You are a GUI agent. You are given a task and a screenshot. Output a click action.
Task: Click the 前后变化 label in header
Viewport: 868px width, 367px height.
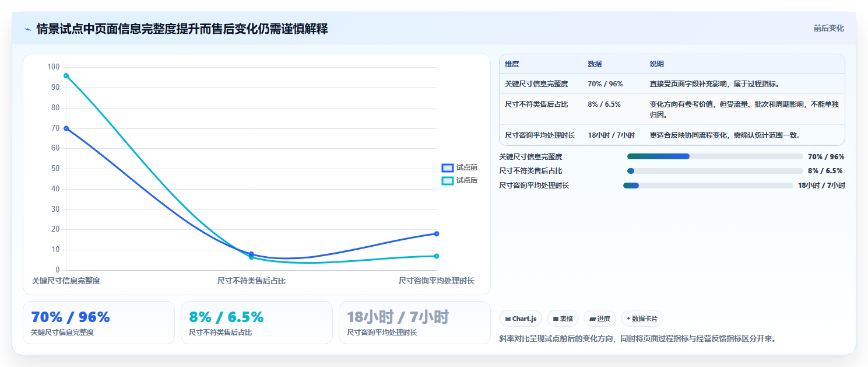click(829, 28)
